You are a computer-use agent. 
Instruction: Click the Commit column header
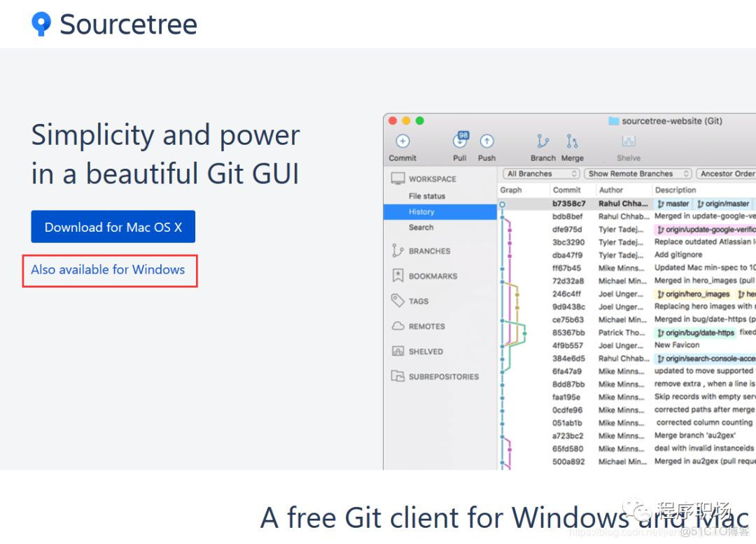[x=566, y=190]
